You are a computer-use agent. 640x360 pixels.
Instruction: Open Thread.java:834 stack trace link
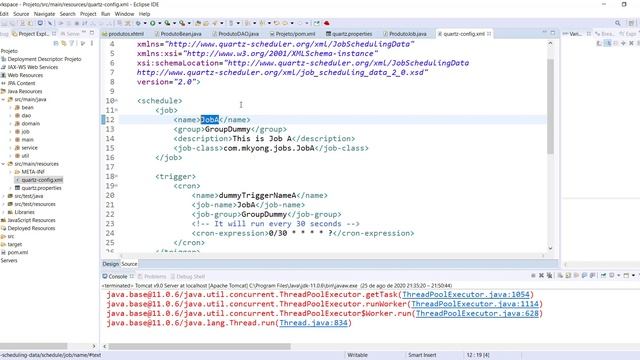click(313, 323)
